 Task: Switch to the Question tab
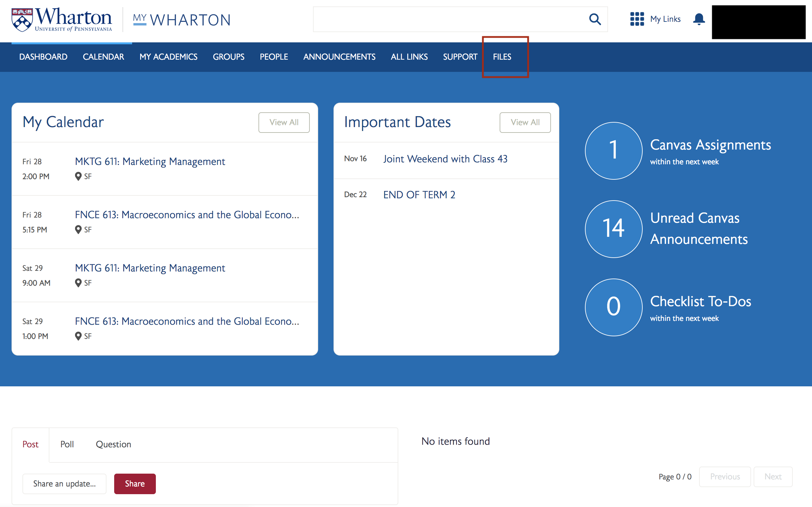[x=113, y=444]
